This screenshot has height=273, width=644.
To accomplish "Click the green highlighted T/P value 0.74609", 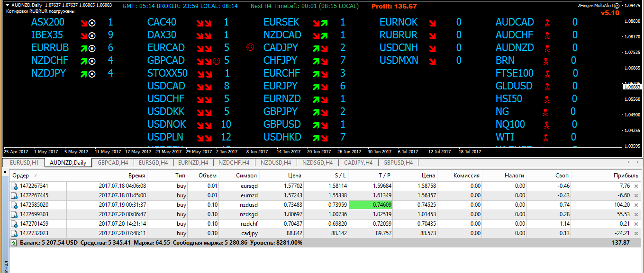I will pos(370,205).
